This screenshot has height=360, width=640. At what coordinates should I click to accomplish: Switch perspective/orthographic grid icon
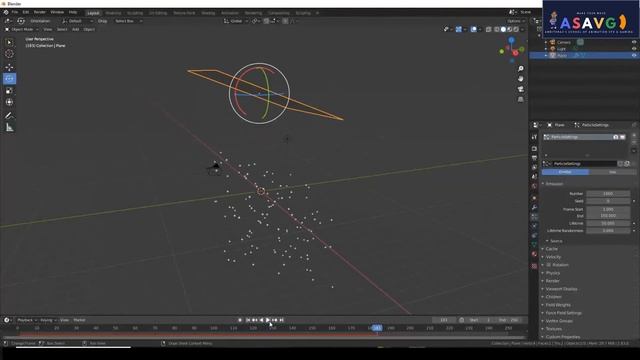[520, 99]
